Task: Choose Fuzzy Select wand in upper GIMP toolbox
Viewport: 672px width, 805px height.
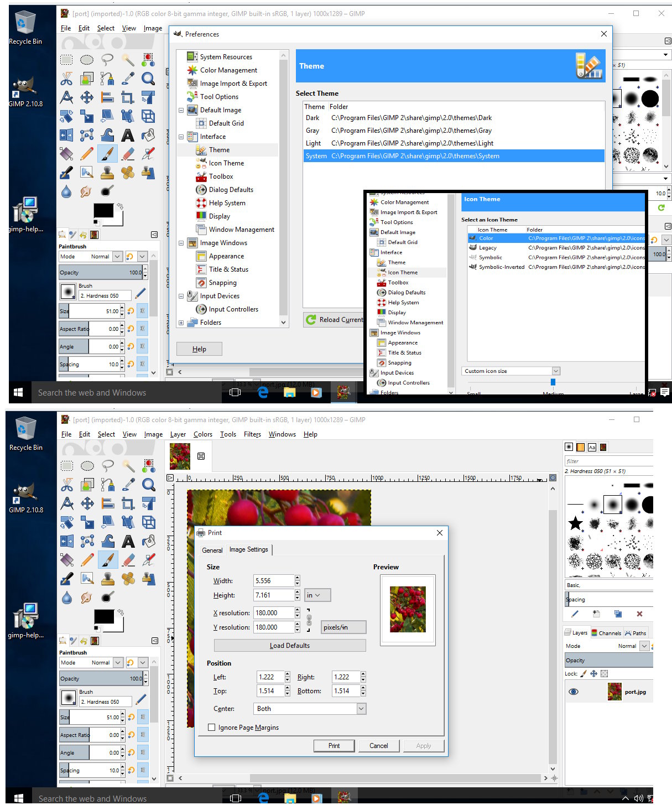Action: [x=128, y=60]
